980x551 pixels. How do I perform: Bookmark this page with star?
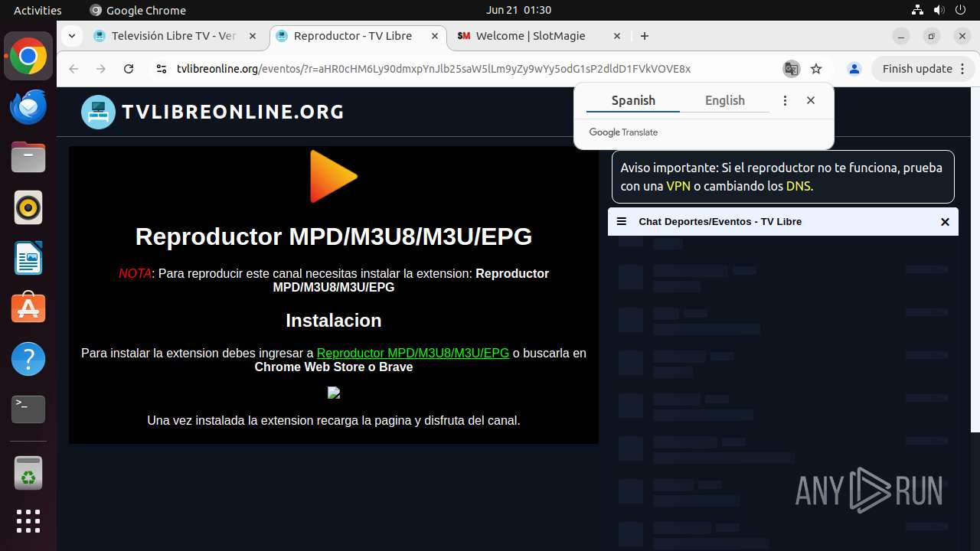click(816, 69)
